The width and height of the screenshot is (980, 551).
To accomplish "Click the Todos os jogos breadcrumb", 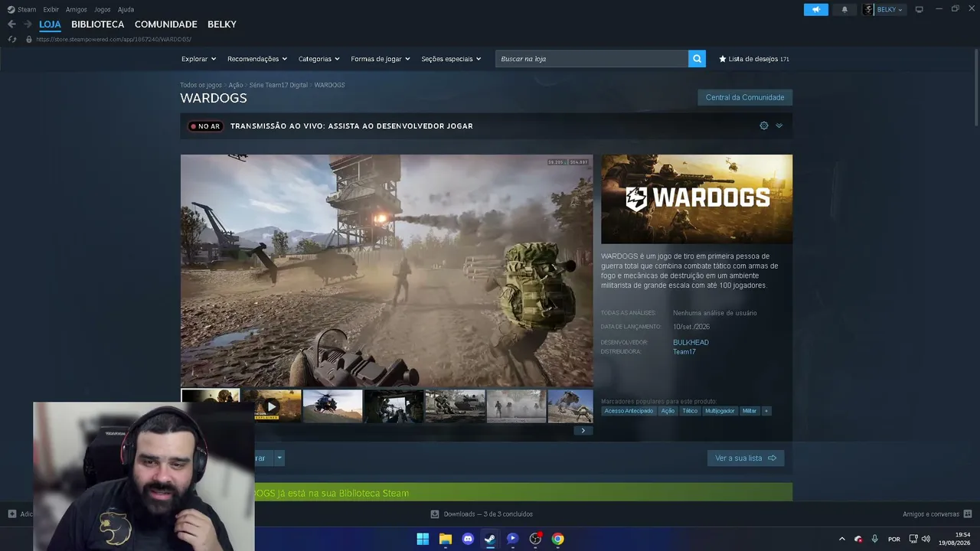I will tap(201, 85).
